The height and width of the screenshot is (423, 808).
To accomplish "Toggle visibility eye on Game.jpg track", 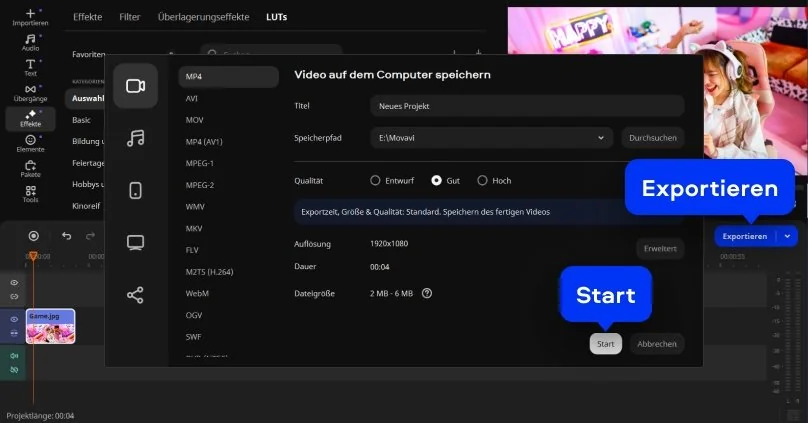I will tap(14, 319).
